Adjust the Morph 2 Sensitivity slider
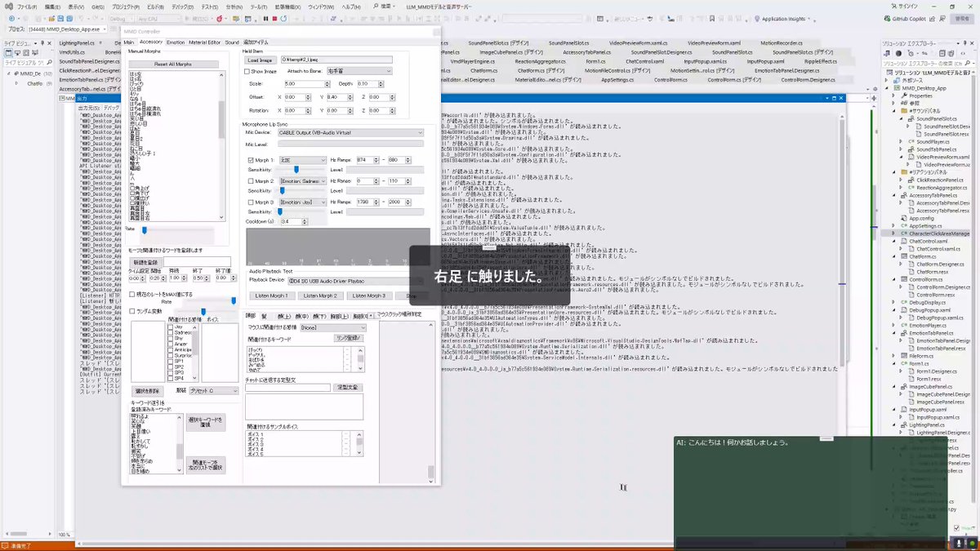 tap(282, 191)
